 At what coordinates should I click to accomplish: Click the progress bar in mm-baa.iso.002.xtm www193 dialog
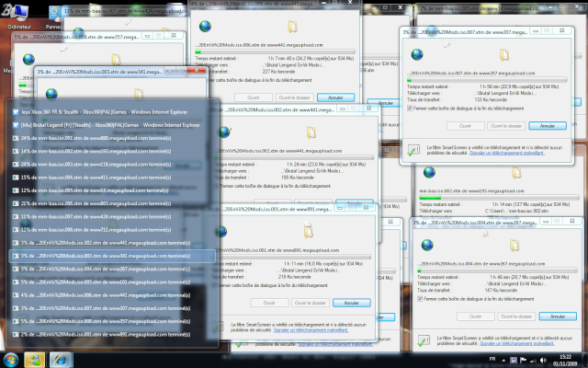[x=500, y=198]
